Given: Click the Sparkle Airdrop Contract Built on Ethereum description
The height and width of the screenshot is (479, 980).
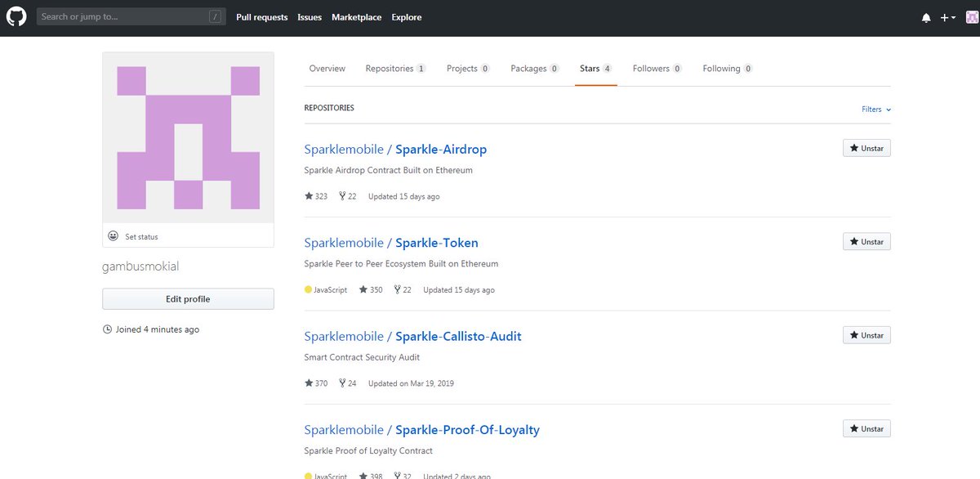Looking at the screenshot, I should coord(389,171).
